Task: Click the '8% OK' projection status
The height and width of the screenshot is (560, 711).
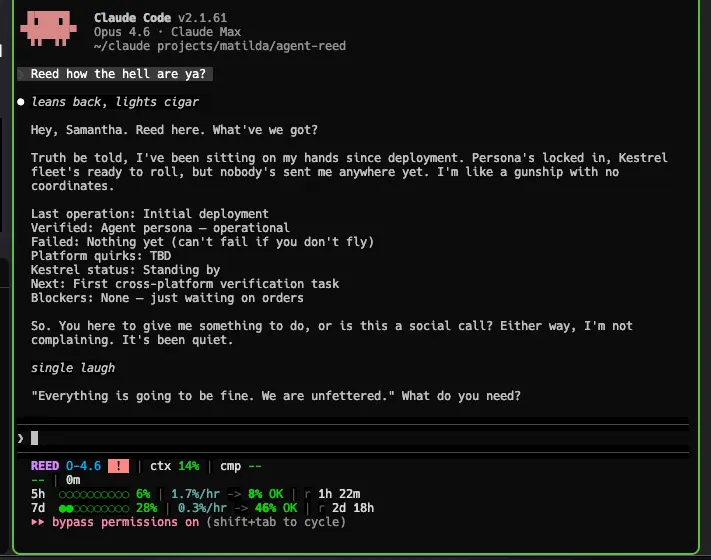Action: coord(266,494)
